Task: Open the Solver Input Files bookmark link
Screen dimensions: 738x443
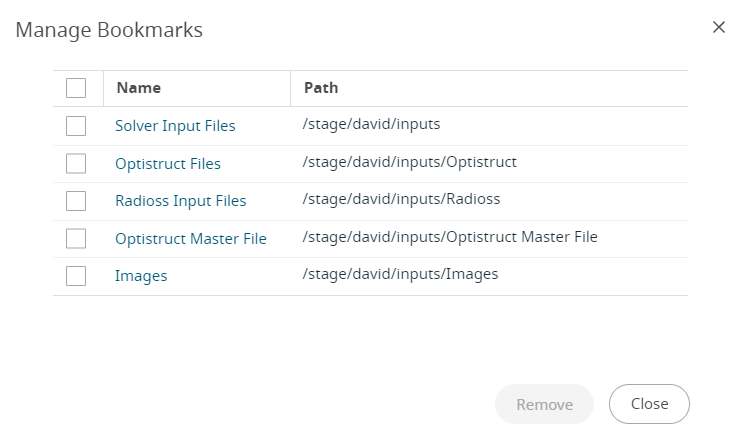Action: [175, 126]
